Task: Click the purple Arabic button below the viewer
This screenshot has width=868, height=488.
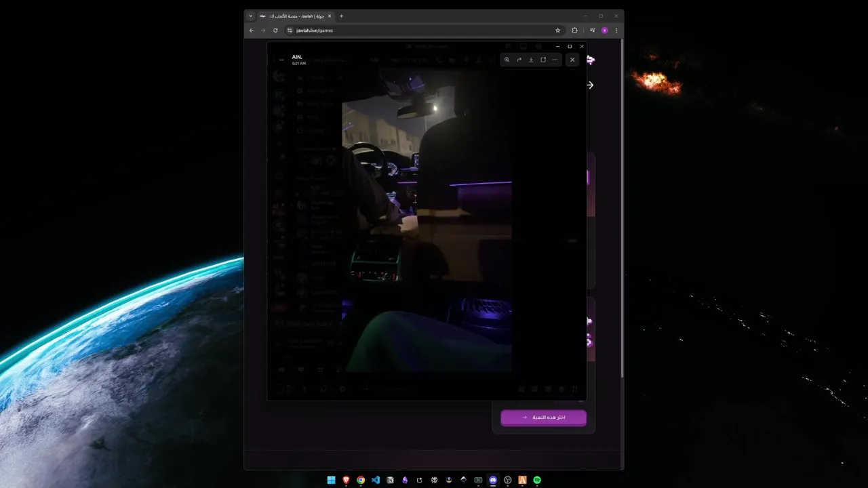Action: point(543,418)
